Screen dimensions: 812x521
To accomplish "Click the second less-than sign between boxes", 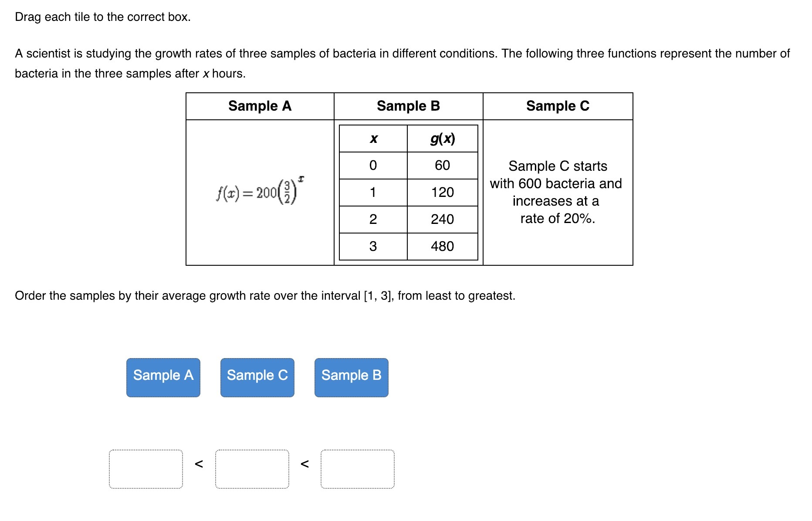I will point(305,464).
